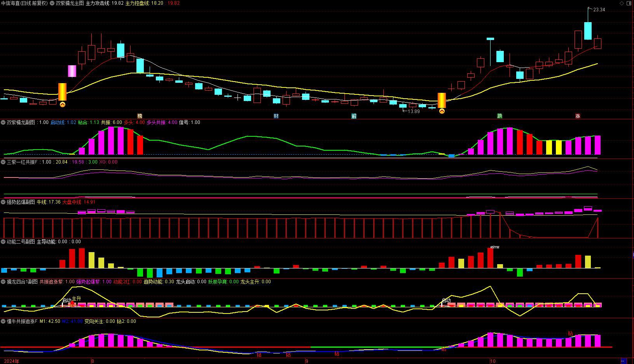
Task: Click the 启动线 1.02 value
Action: 63,122
